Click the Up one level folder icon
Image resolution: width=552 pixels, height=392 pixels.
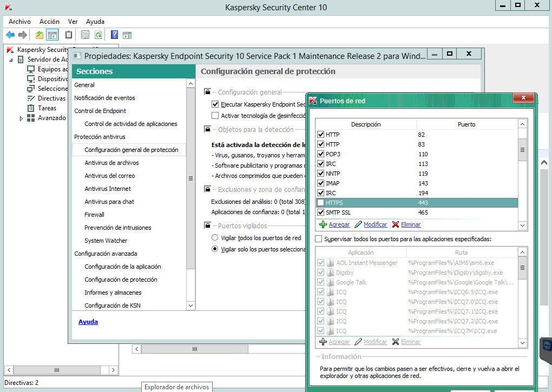[x=39, y=35]
